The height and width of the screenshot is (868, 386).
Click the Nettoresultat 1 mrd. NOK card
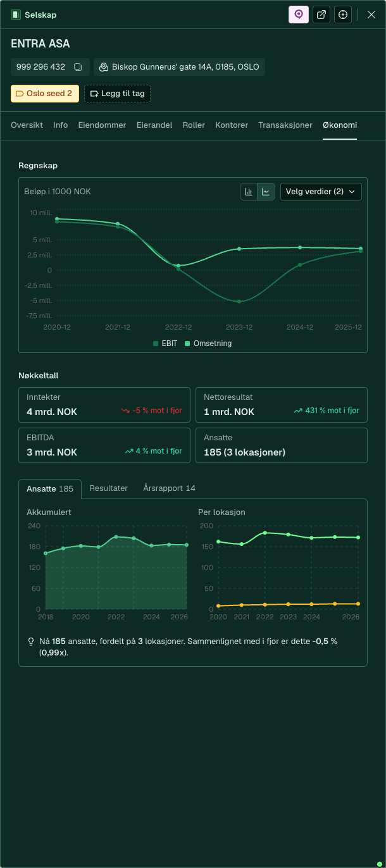coord(282,405)
